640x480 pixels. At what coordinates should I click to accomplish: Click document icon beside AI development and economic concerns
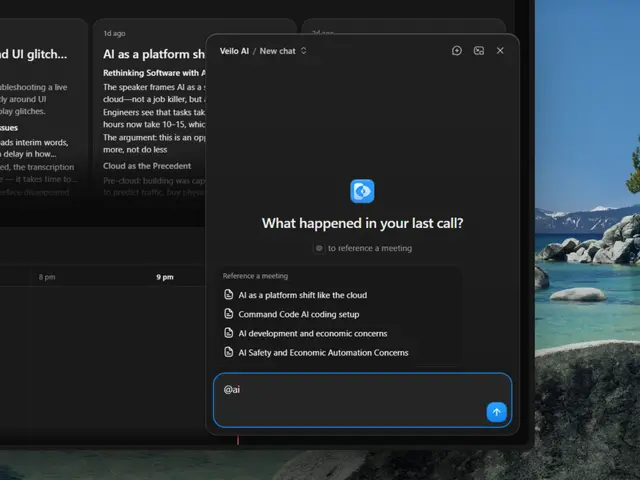click(x=229, y=333)
